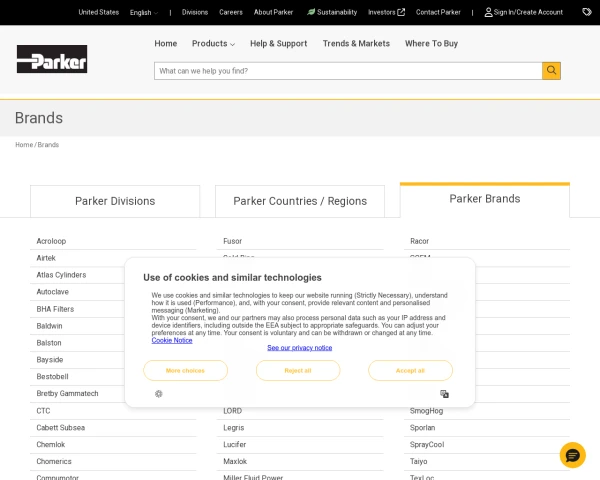
Task: Click the Accept all button
Action: click(x=410, y=371)
